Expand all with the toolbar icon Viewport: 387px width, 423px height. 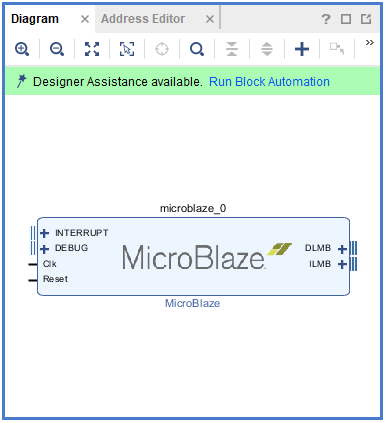(267, 49)
